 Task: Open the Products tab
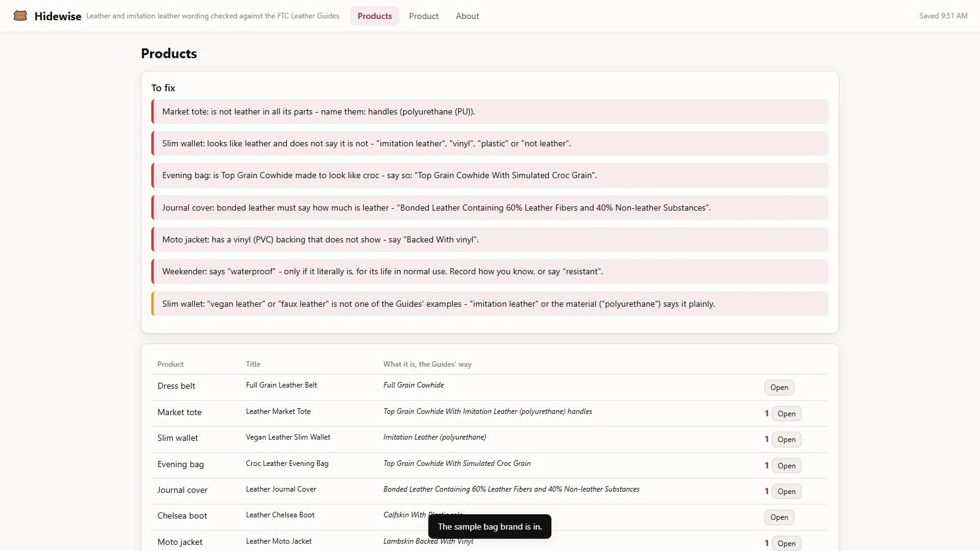375,16
